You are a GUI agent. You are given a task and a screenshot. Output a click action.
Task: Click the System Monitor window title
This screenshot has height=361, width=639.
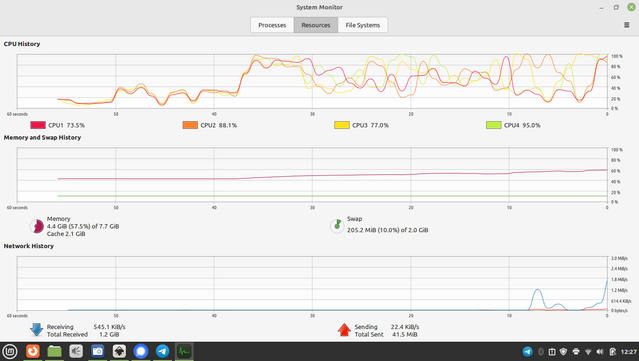pos(320,7)
